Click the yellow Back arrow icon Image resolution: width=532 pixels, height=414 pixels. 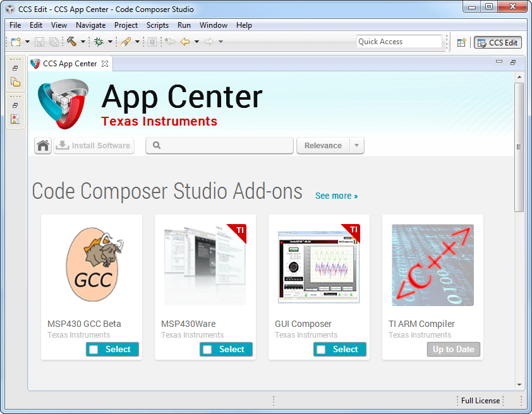tap(185, 42)
